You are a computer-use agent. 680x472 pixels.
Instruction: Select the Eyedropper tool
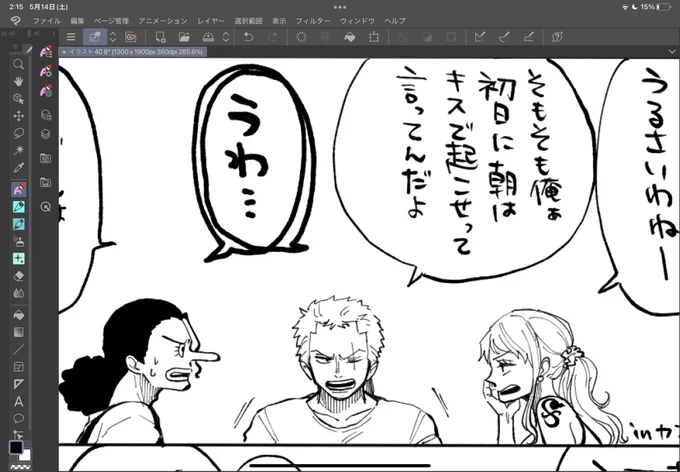pyautogui.click(x=18, y=167)
